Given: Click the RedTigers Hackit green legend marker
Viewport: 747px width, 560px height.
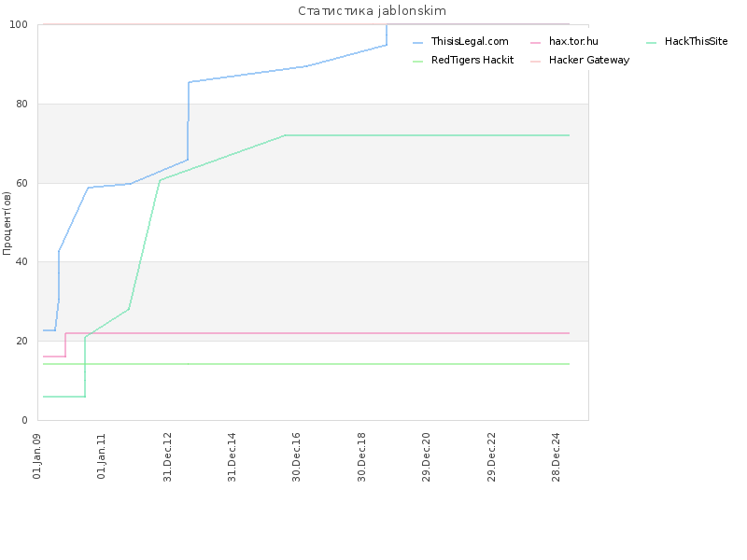Looking at the screenshot, I should [417, 62].
